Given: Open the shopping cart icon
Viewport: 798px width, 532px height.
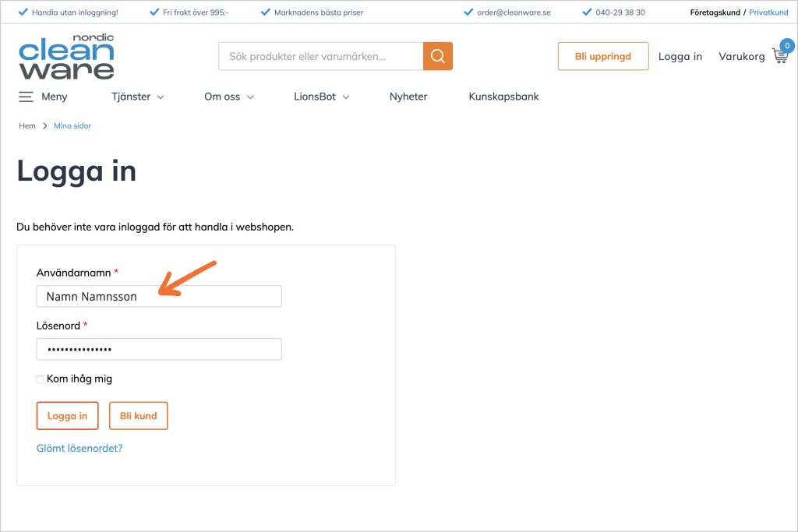Looking at the screenshot, I should coord(779,56).
